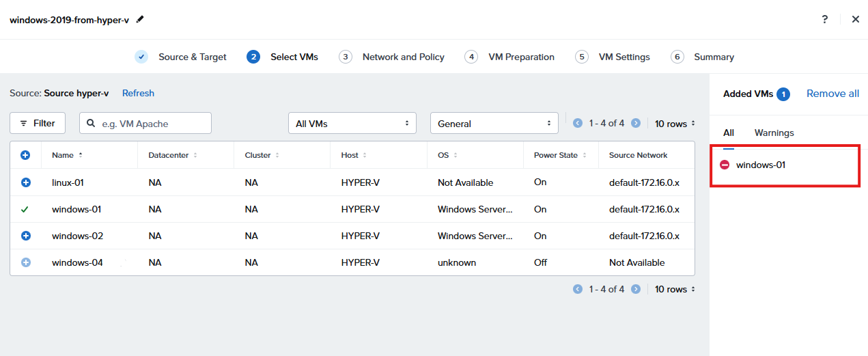Screen dimensions: 868x356
Task: Add windows-02 using its plus icon
Action: pos(26,236)
